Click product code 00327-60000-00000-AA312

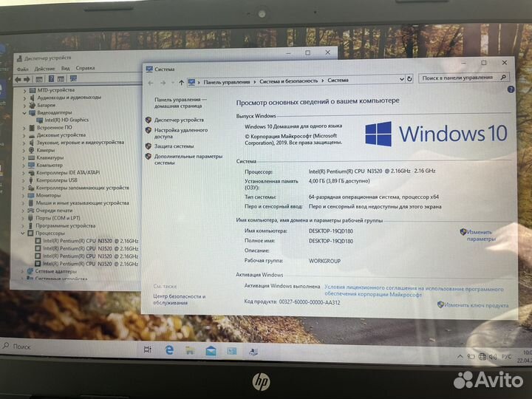[x=310, y=302]
